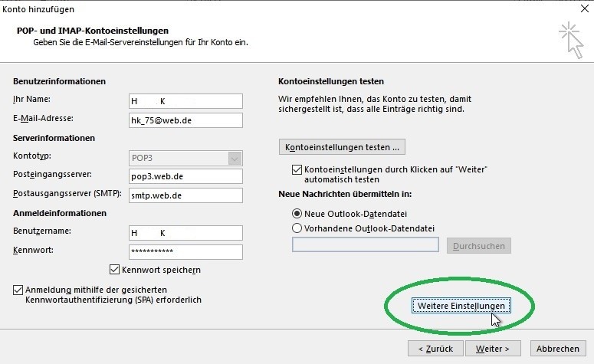Disable automatic account test on Weiter checkbox
The image size is (594, 364).
tap(297, 169)
